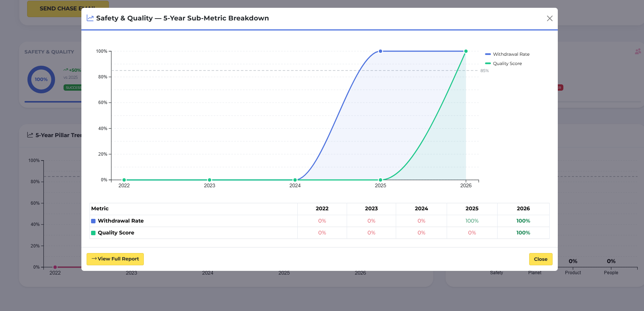
Task: Click the View Full Report button
Action: (x=115, y=259)
